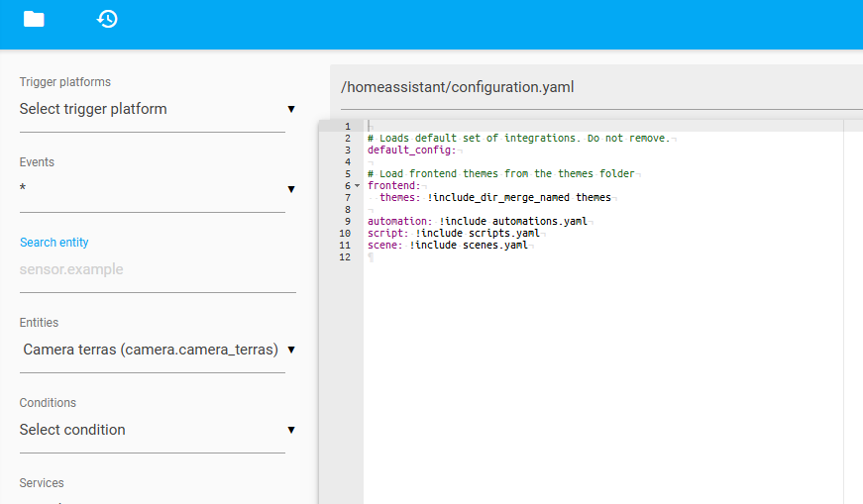Click the Trigger platforms label
863x504 pixels.
click(x=65, y=82)
